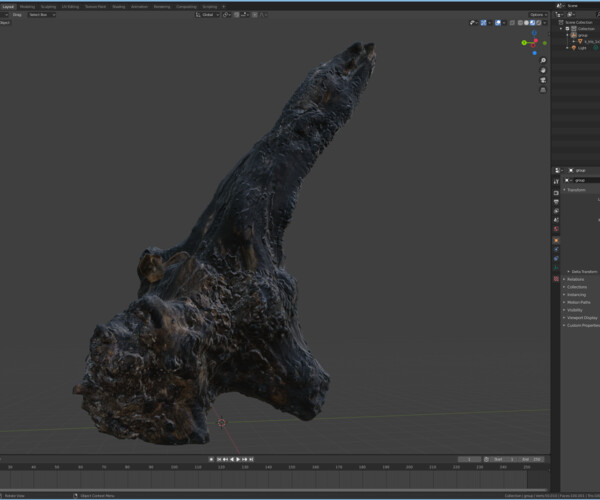Open the viewport Options dropdown

[x=538, y=15]
